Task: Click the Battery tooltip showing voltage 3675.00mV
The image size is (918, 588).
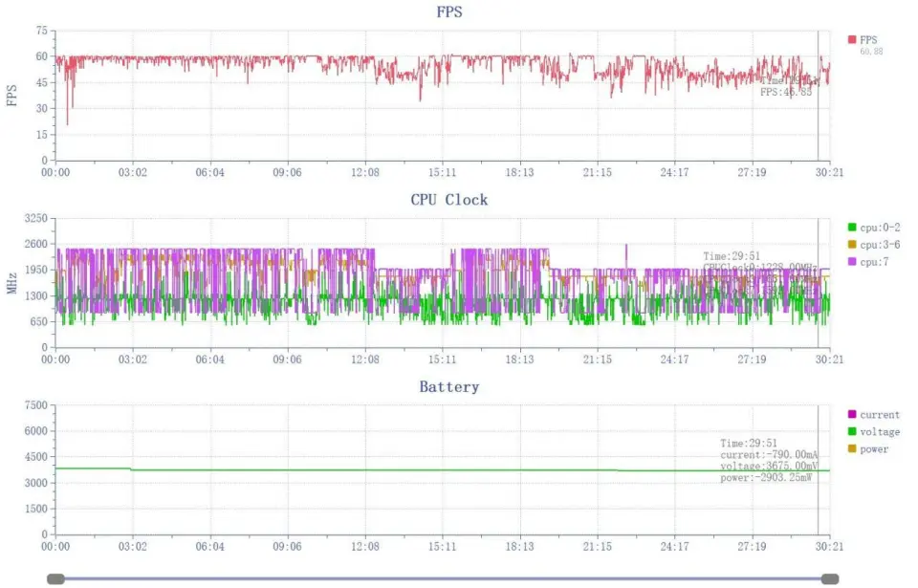Action: 768,460
